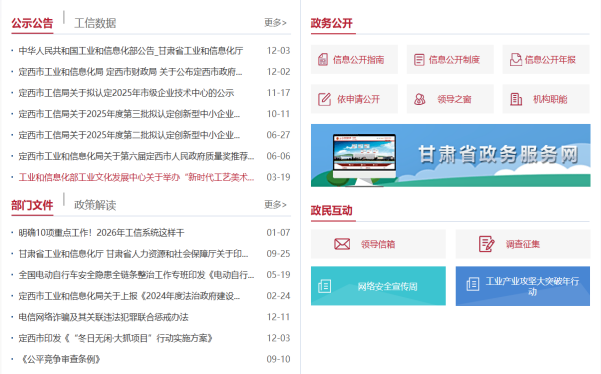
Task: Click date 11-17 beside 企业技术中心的公示
Action: click(278, 93)
